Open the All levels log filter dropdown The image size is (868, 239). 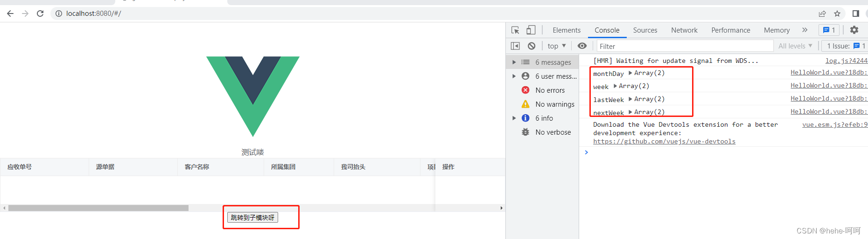795,46
